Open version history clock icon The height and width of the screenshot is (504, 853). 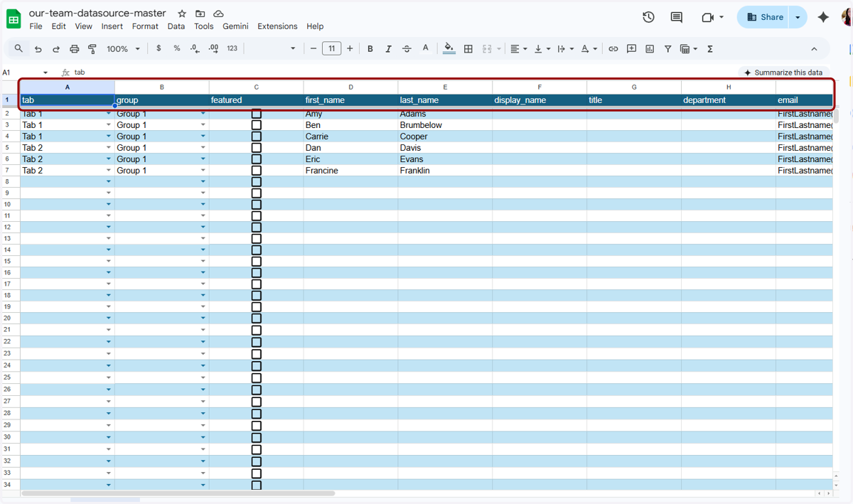pos(648,17)
